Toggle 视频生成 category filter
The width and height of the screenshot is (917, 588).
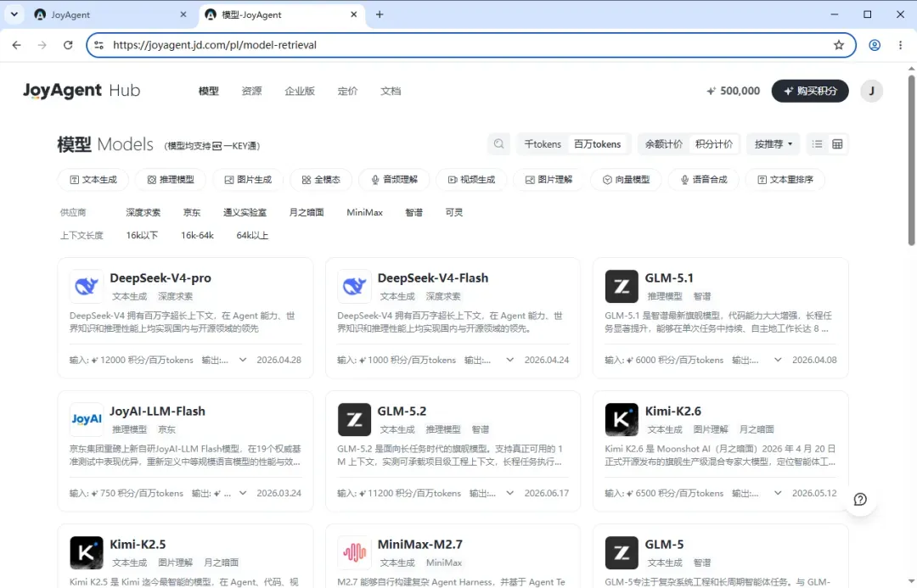(x=471, y=179)
